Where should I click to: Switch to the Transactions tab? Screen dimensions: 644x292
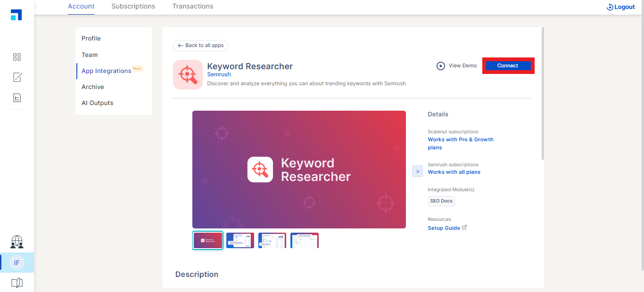193,7
